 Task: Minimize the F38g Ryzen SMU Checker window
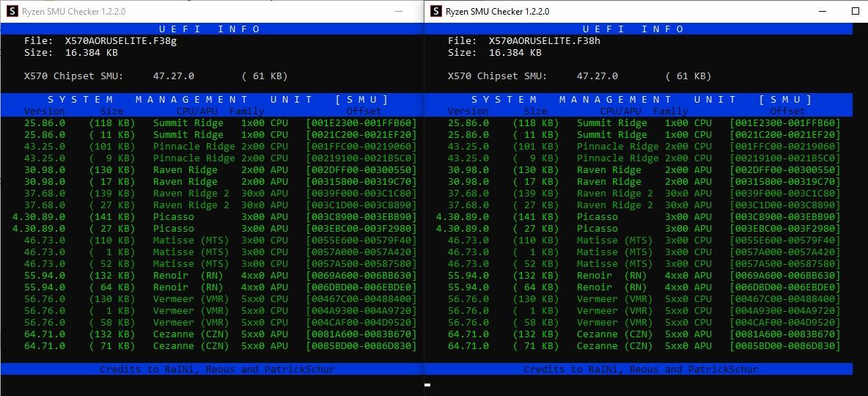tap(399, 11)
